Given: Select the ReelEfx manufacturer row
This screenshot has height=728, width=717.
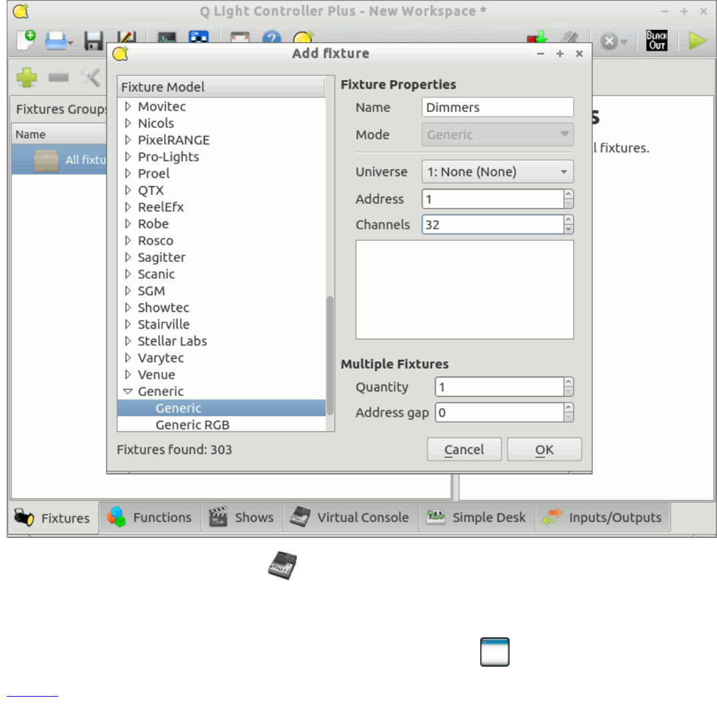Looking at the screenshot, I should [221, 207].
